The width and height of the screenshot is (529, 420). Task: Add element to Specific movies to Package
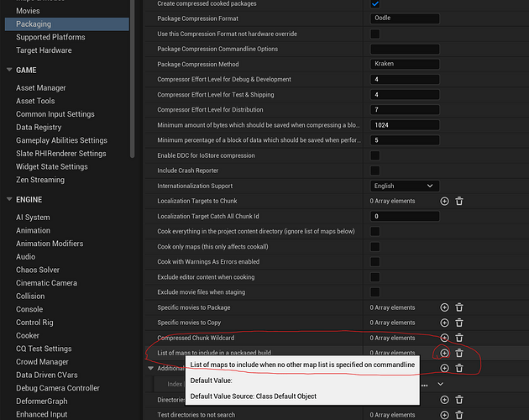(444, 307)
